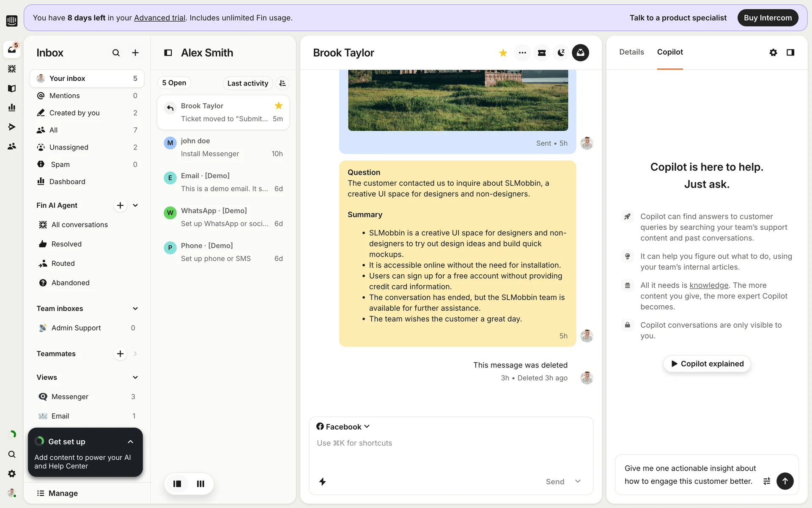The image size is (812, 508).
Task: Open the snooze conversation moon icon
Action: pos(561,53)
